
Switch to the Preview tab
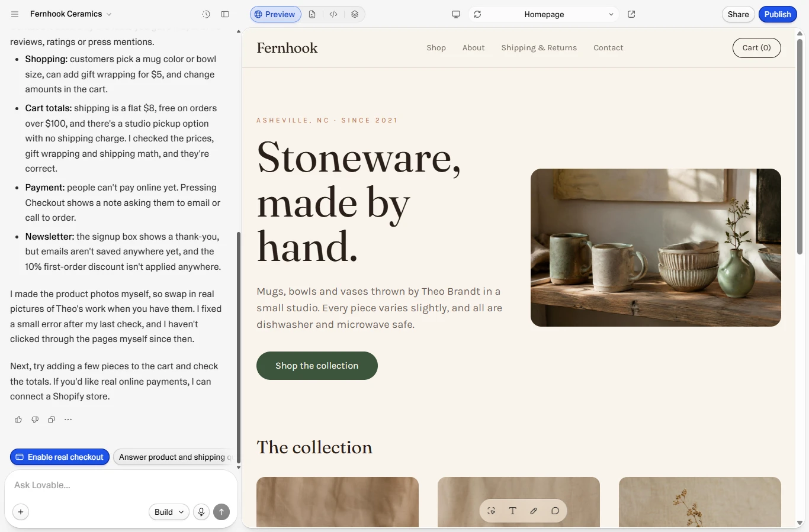tap(275, 14)
